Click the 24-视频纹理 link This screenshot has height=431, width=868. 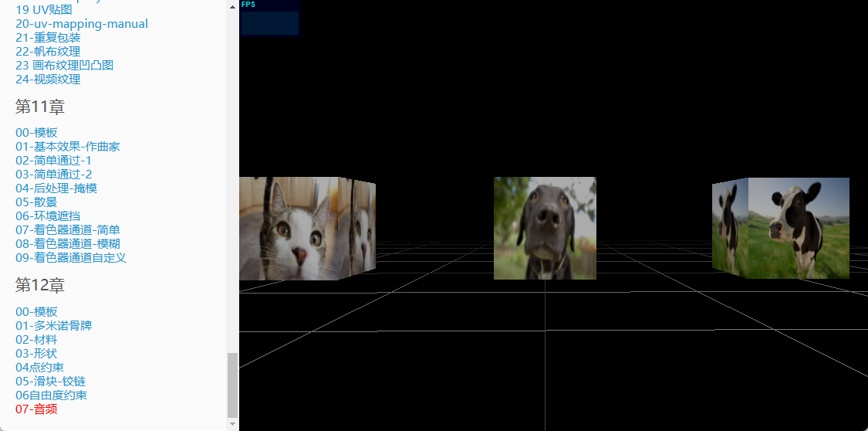[x=48, y=80]
